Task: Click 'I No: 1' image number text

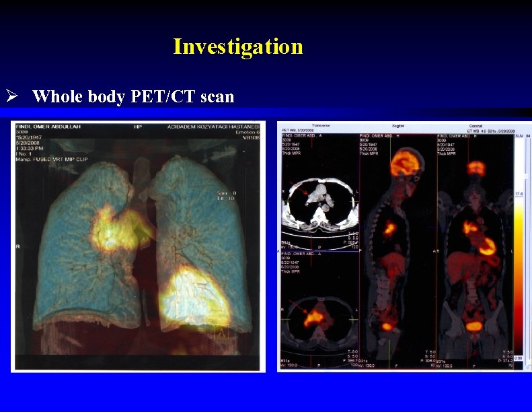Action: pos(24,154)
